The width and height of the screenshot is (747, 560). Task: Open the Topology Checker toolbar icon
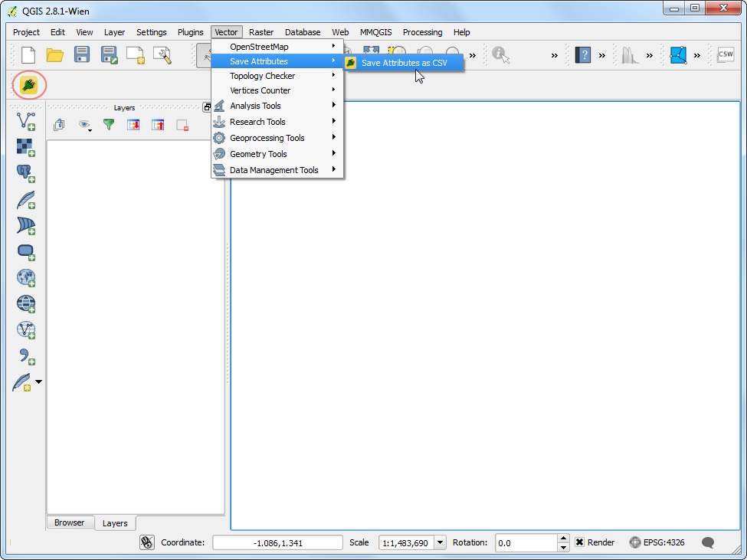(x=678, y=54)
